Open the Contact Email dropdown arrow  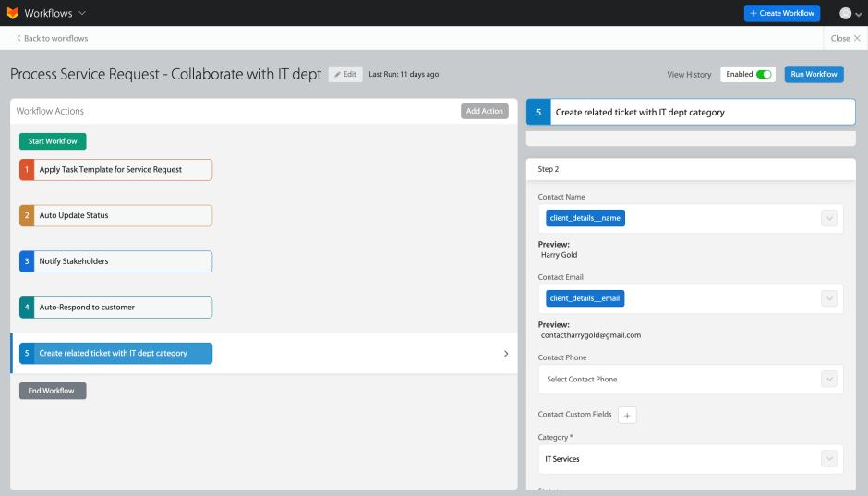coord(828,298)
